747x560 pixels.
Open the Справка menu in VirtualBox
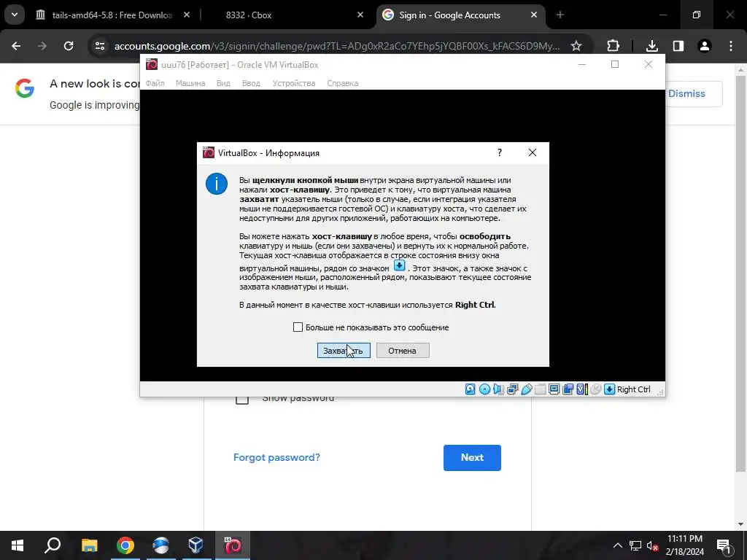[x=343, y=83]
